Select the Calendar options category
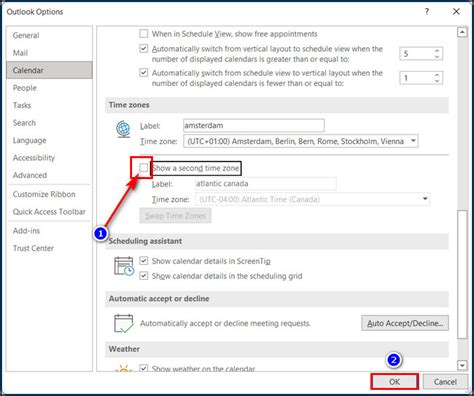 pyautogui.click(x=49, y=70)
